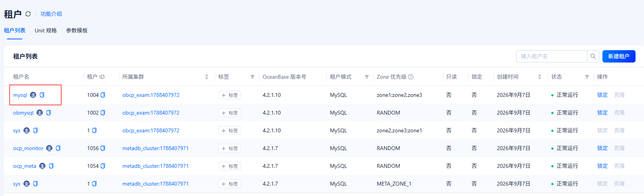644x196 pixels.
Task: Copy the ocp_monitor tenant name
Action: [x=58, y=148]
